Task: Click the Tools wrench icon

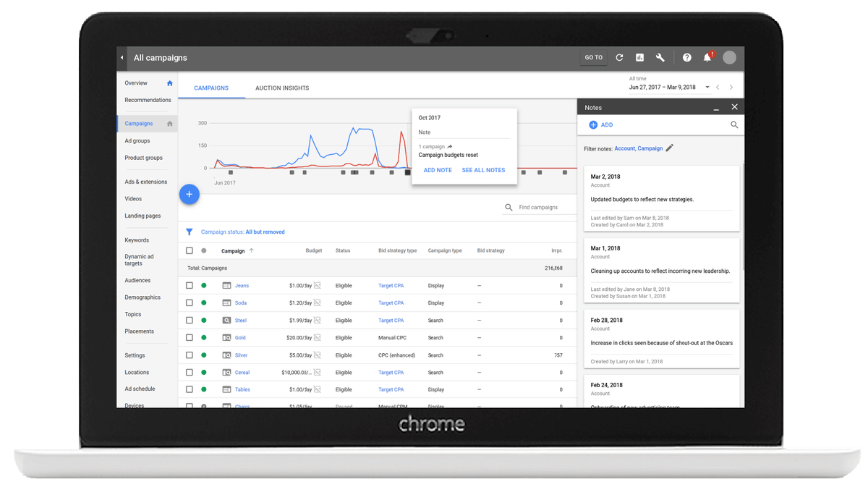Action: [x=660, y=57]
